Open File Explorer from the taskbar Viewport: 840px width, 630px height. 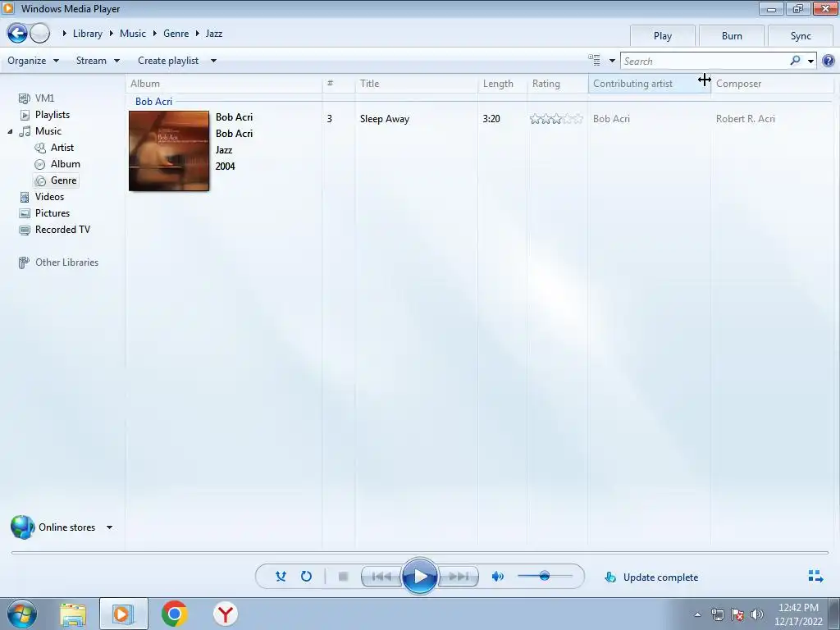coord(73,614)
